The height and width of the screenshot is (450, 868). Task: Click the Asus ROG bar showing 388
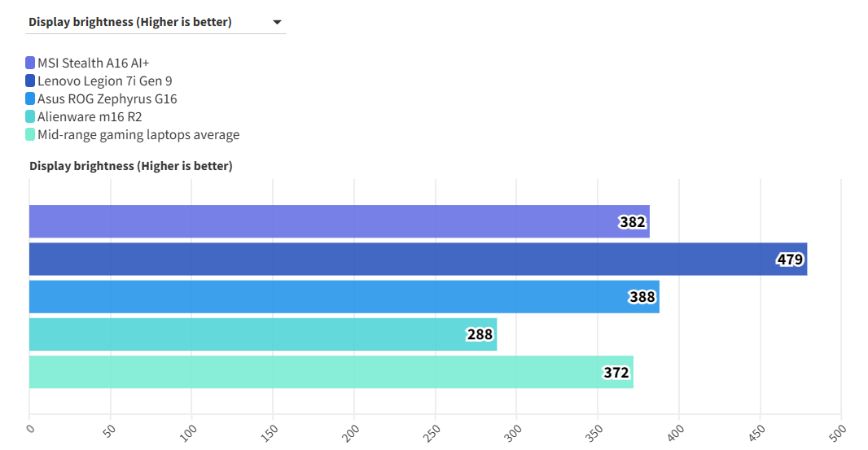(x=326, y=296)
